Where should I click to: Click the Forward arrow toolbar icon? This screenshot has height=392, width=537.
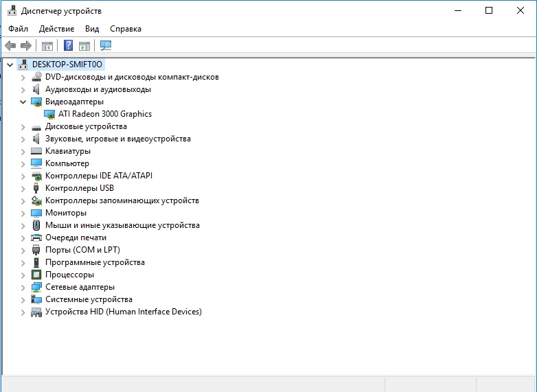[x=26, y=46]
